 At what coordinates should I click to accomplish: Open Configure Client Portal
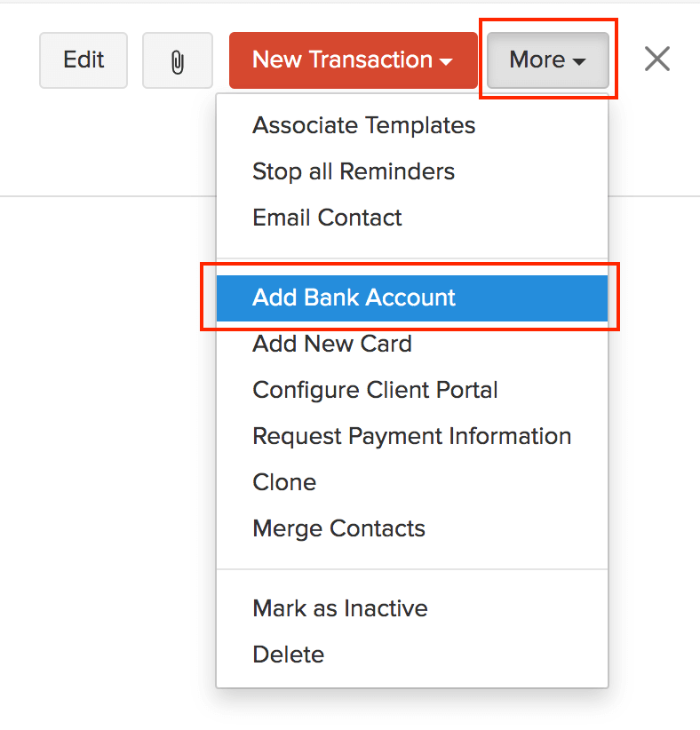[x=375, y=390]
